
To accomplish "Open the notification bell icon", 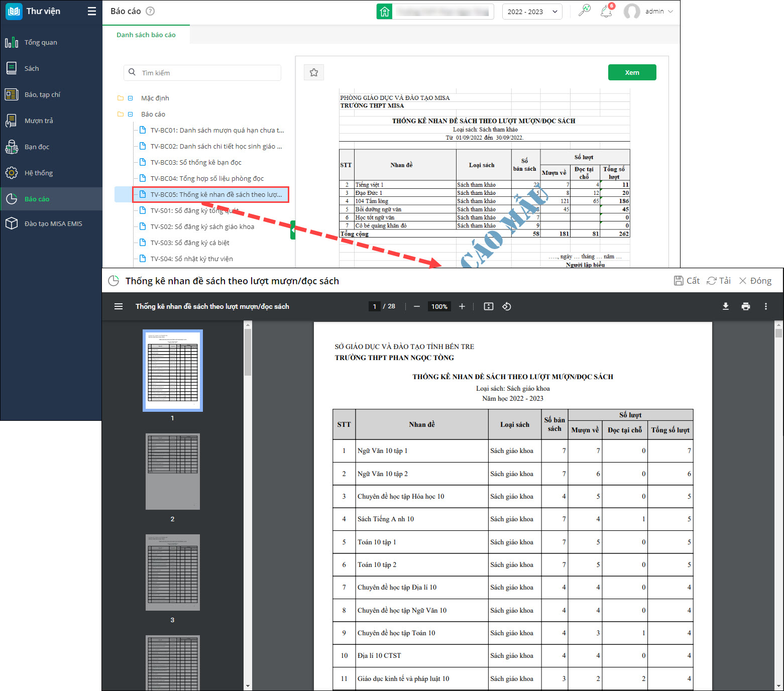I will [x=606, y=11].
